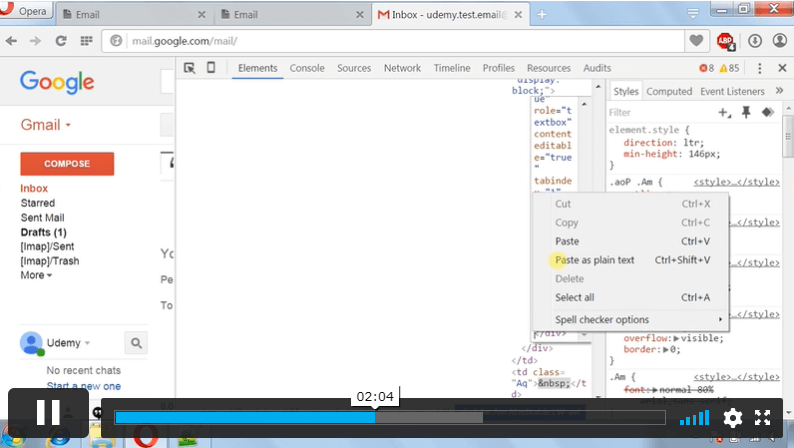
Task: Open the Inbox folder
Action: coord(34,188)
